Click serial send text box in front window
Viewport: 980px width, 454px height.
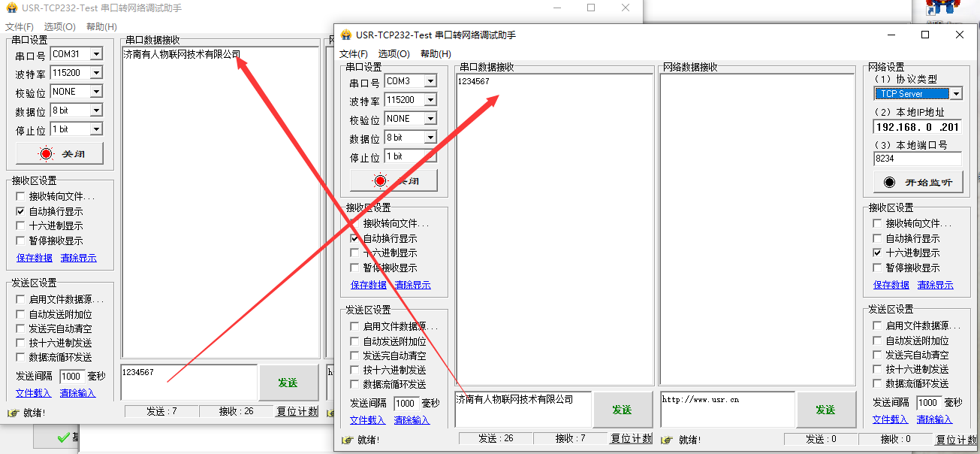point(523,410)
